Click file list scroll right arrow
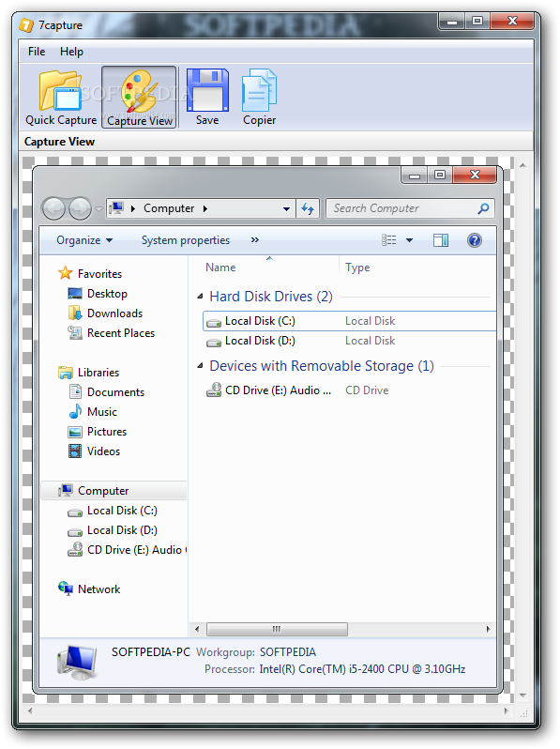Image resolution: width=560 pixels, height=749 pixels. 488,629
